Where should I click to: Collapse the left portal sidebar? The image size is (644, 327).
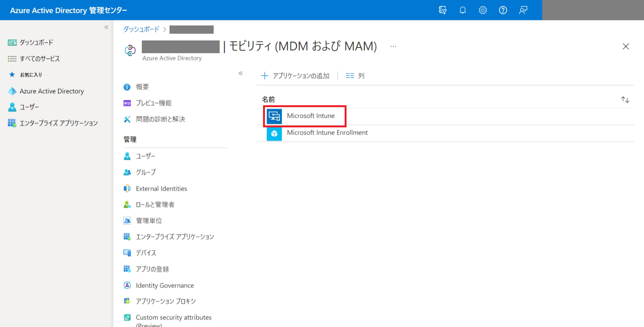pyautogui.click(x=106, y=27)
